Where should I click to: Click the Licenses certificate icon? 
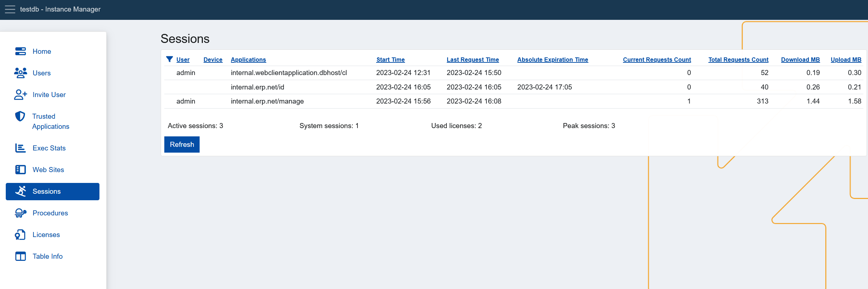20,235
